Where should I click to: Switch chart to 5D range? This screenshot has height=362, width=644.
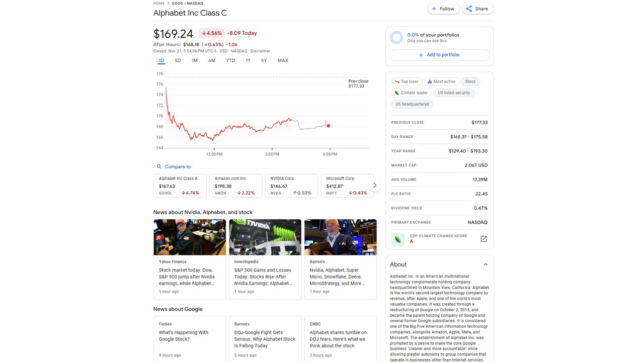(x=178, y=60)
